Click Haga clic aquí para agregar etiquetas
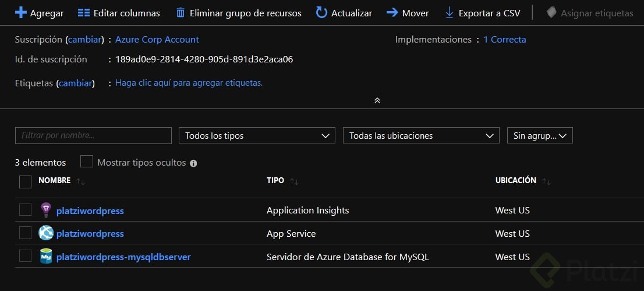 tap(189, 83)
